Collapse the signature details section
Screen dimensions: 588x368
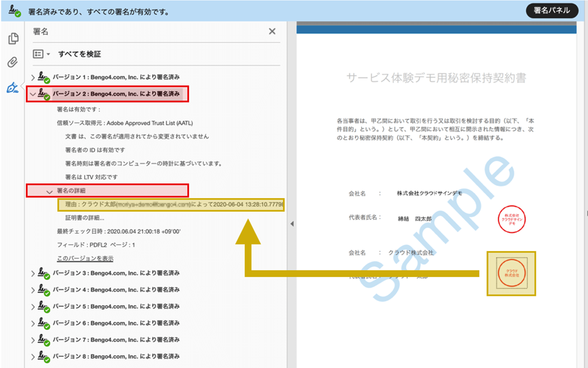(49, 191)
